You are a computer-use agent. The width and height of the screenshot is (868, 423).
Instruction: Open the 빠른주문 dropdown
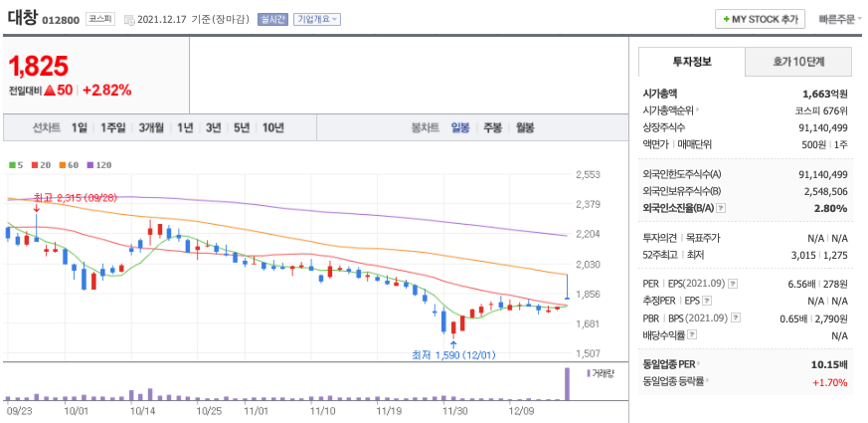pyautogui.click(x=840, y=19)
